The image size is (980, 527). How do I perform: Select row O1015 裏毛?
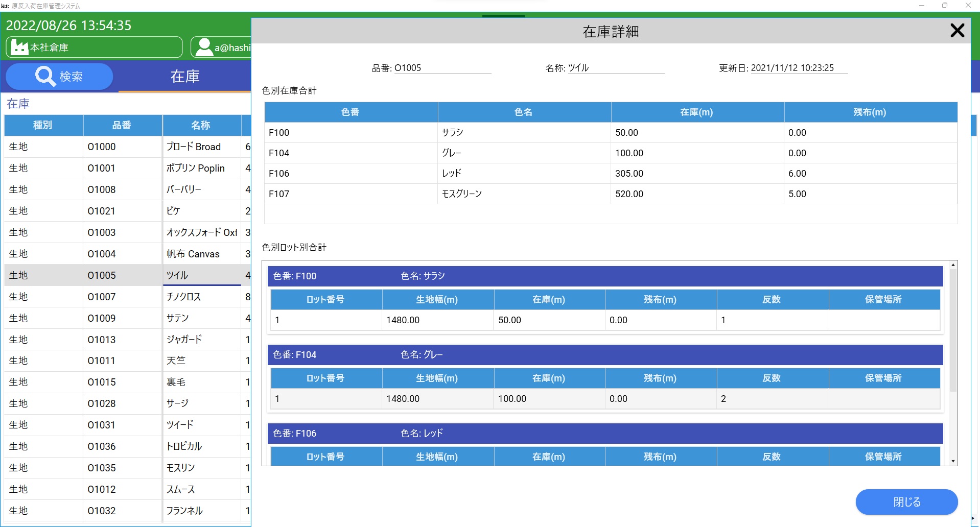tap(127, 382)
